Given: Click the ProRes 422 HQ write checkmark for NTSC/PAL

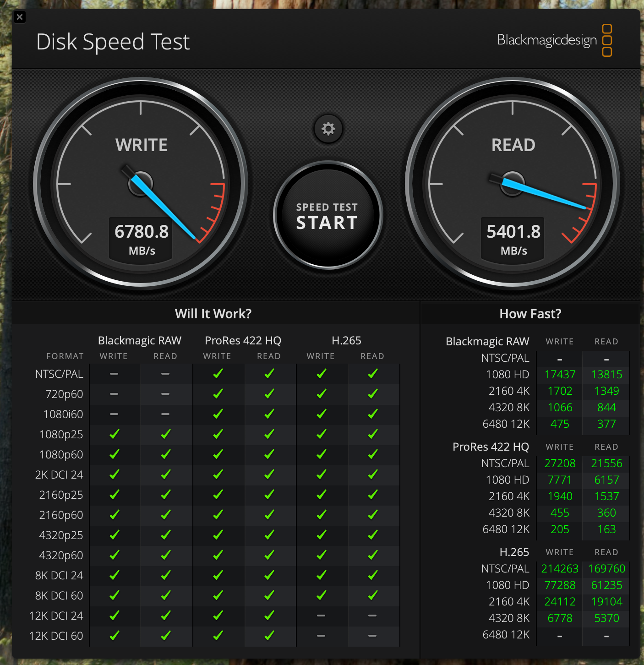Looking at the screenshot, I should (x=218, y=373).
